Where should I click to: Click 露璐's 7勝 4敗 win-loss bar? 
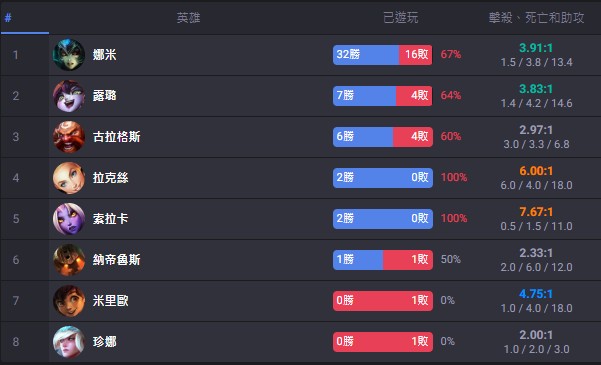383,95
